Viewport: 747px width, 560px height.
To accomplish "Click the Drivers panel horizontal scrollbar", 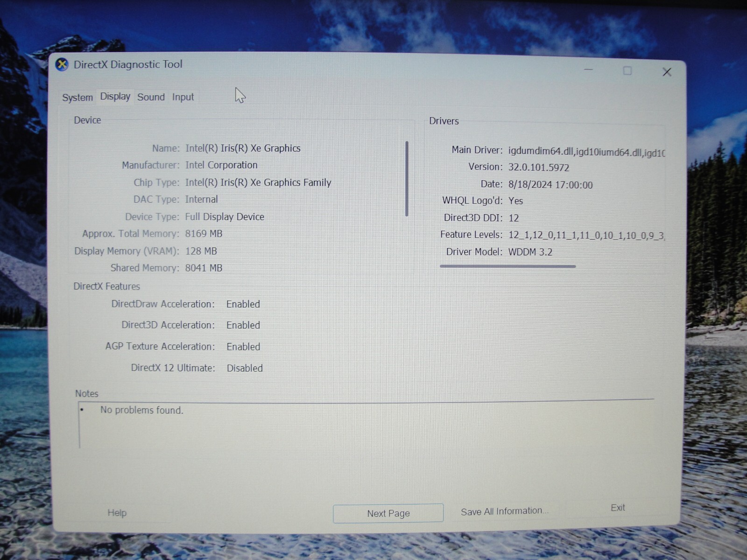I will point(507,266).
